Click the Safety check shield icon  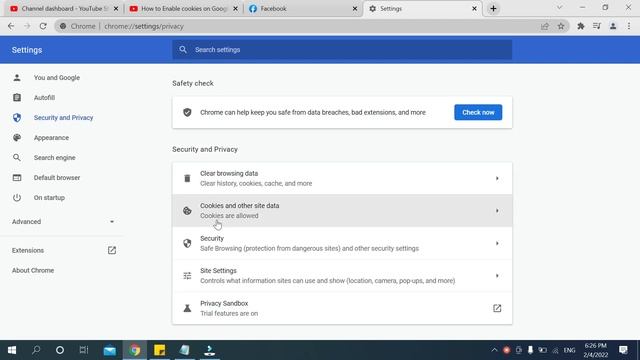tap(187, 112)
